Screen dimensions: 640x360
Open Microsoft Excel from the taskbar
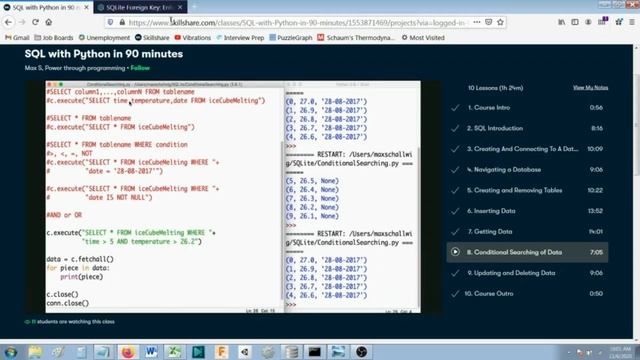pos(175,352)
